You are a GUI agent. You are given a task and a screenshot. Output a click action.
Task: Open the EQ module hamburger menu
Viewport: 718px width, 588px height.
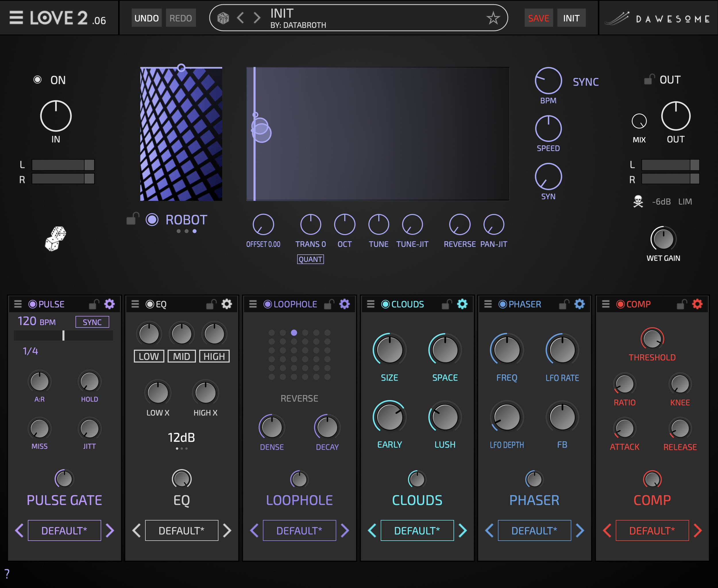pos(135,304)
